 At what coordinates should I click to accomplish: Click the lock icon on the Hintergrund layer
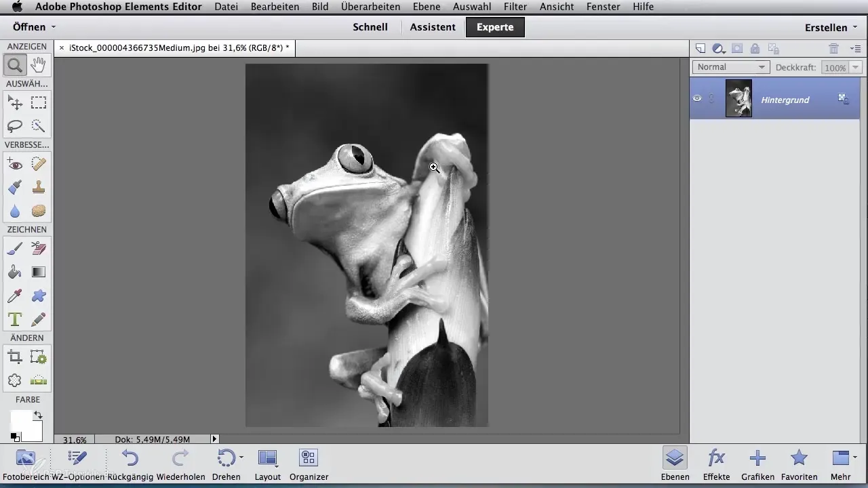coord(844,98)
